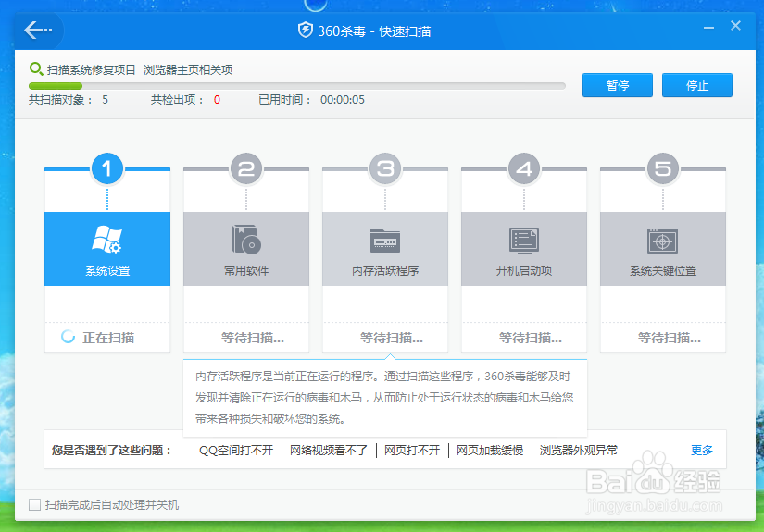764x532 pixels.
Task: Open the 网络视频看不了 problem link
Action: (329, 451)
